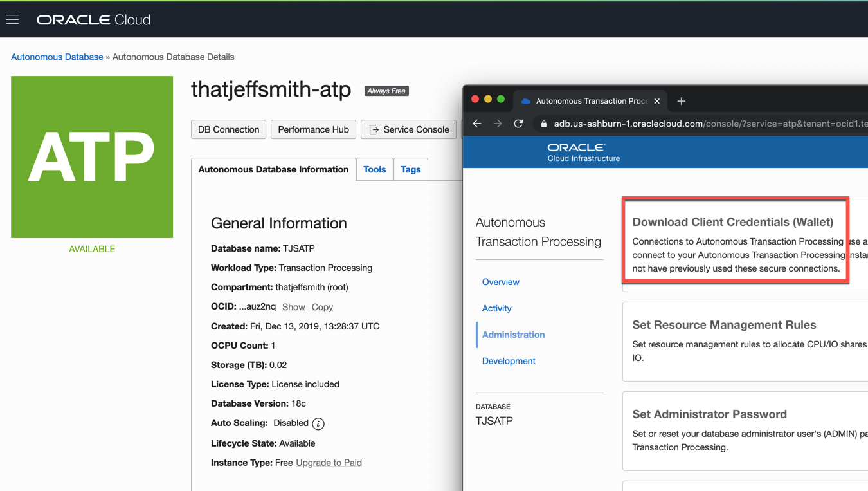Open the Oracle Cloud hamburger navigation menu

pyautogui.click(x=12, y=20)
